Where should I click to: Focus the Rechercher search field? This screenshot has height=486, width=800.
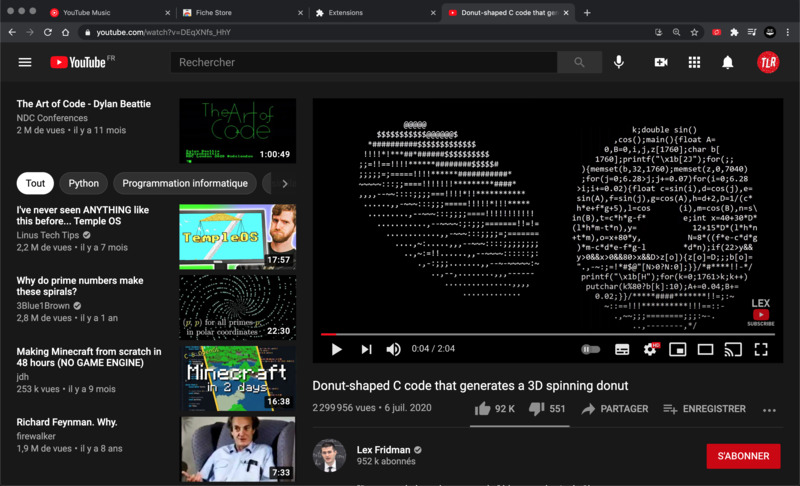pyautogui.click(x=364, y=62)
